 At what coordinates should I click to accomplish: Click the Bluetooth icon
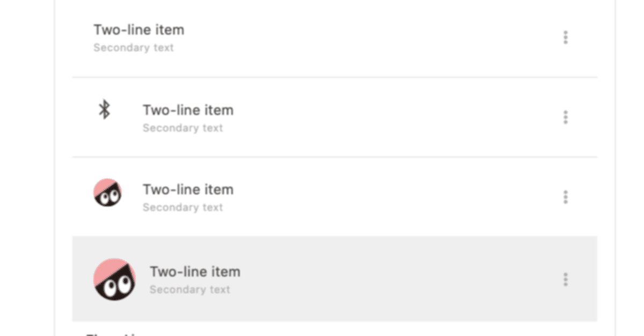pos(104,110)
